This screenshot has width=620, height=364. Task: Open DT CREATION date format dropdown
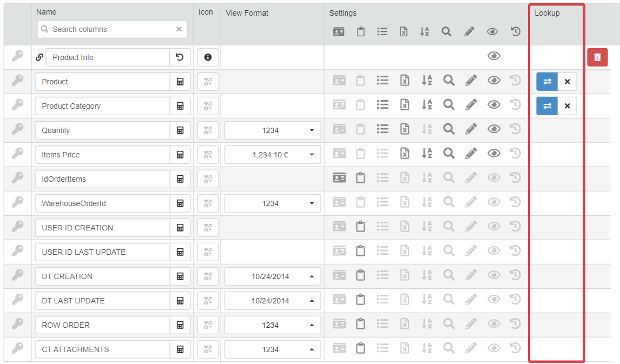[273, 276]
